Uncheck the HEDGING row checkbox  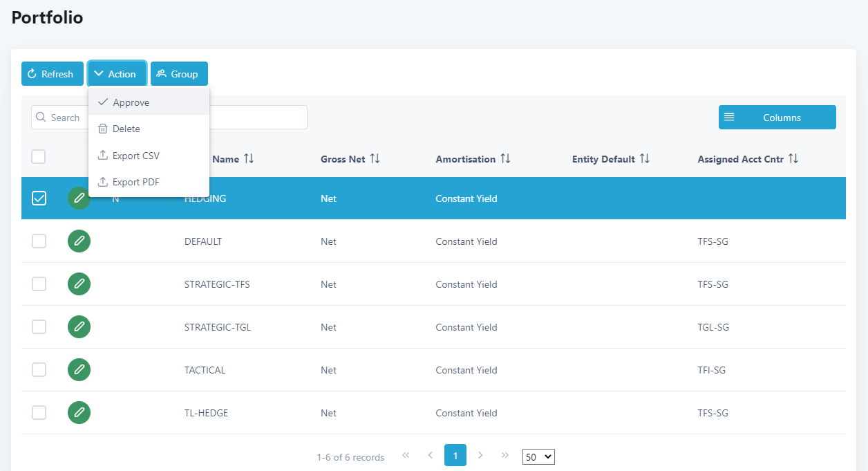coord(39,198)
